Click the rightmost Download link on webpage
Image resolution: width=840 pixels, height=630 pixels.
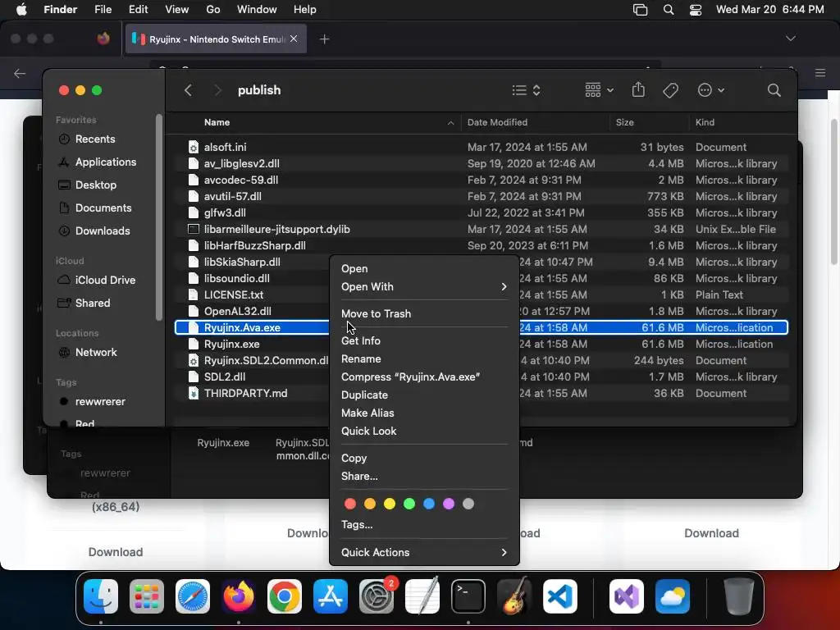pyautogui.click(x=711, y=533)
